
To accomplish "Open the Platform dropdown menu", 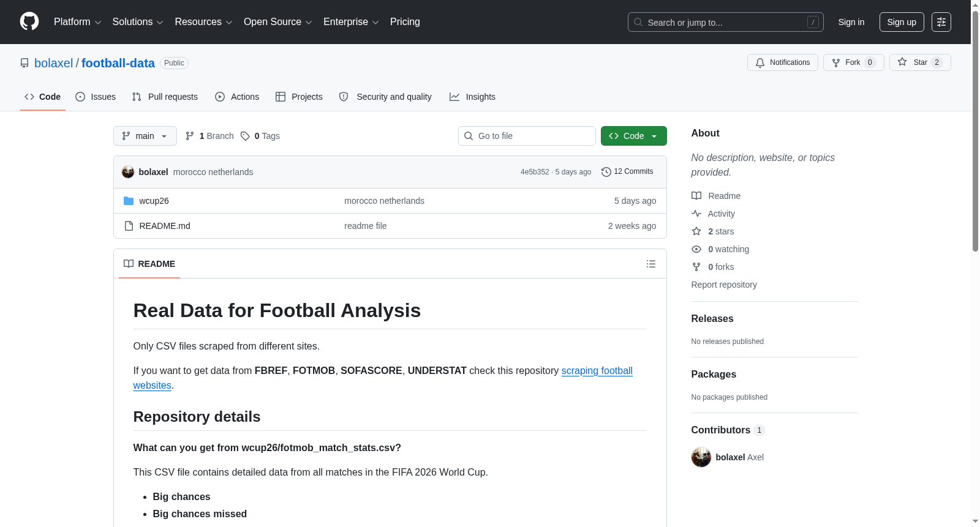I will point(77,22).
